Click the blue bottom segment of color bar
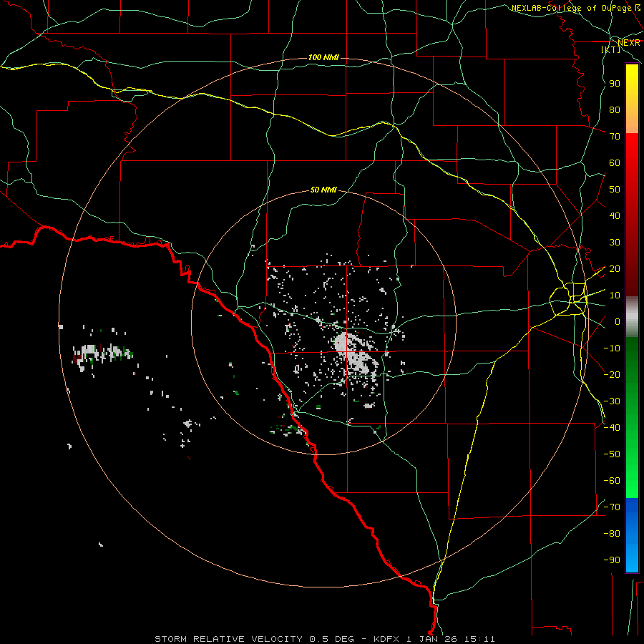Viewport: 644px width, 644px height. click(x=632, y=535)
